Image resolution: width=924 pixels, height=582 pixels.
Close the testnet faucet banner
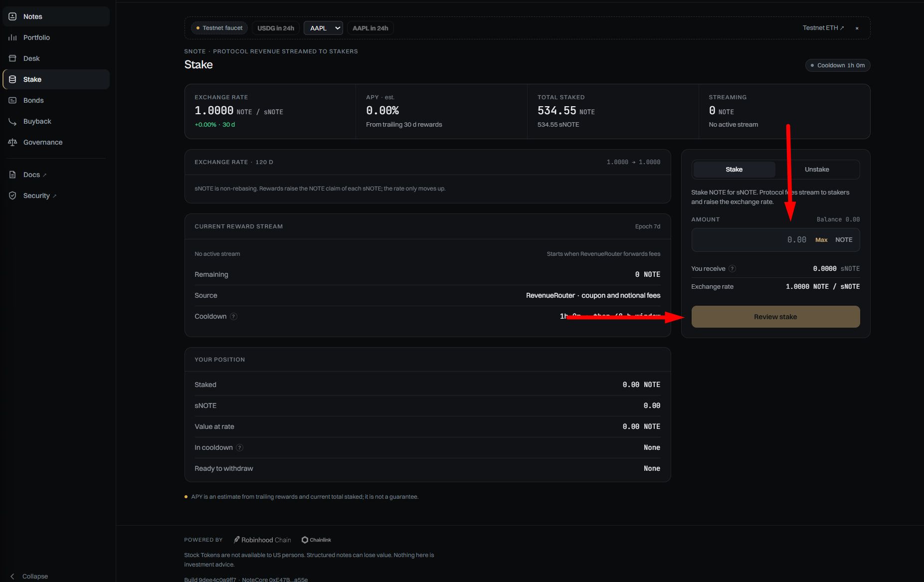pos(857,28)
